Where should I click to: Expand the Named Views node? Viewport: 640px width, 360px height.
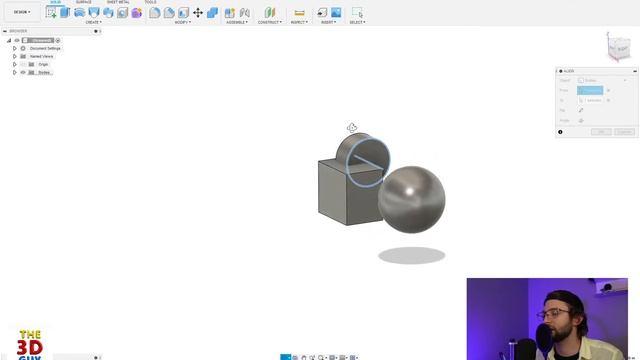(15, 56)
